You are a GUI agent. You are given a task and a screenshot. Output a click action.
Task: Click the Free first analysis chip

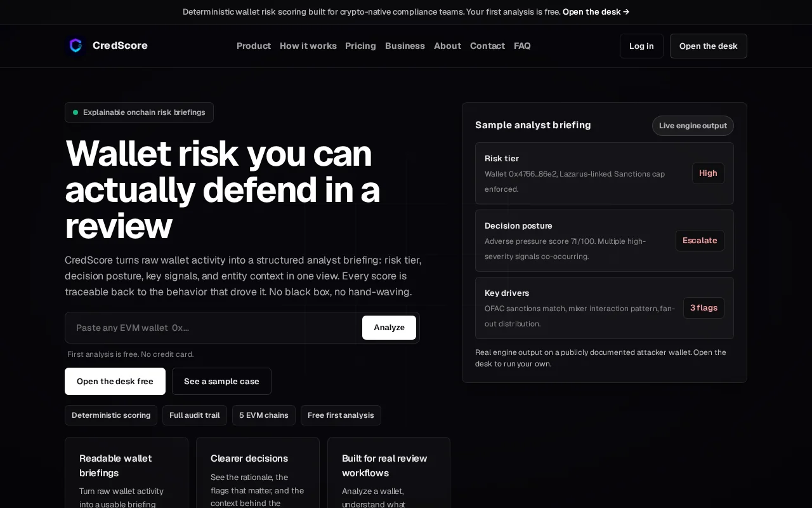(341, 415)
